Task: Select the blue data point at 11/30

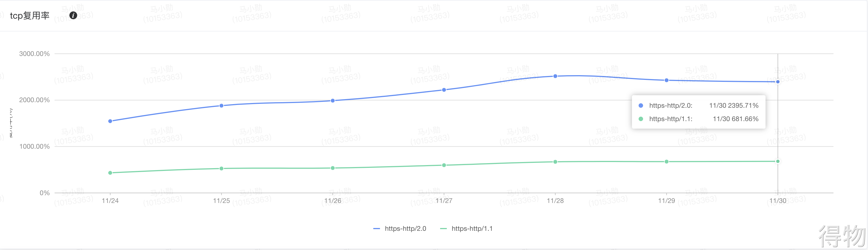Action: coord(778,82)
